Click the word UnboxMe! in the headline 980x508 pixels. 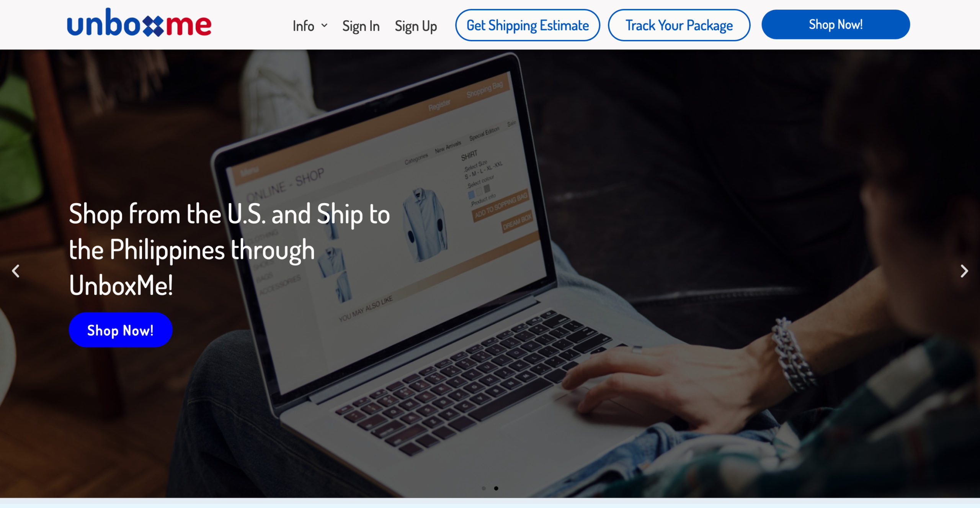tap(121, 285)
